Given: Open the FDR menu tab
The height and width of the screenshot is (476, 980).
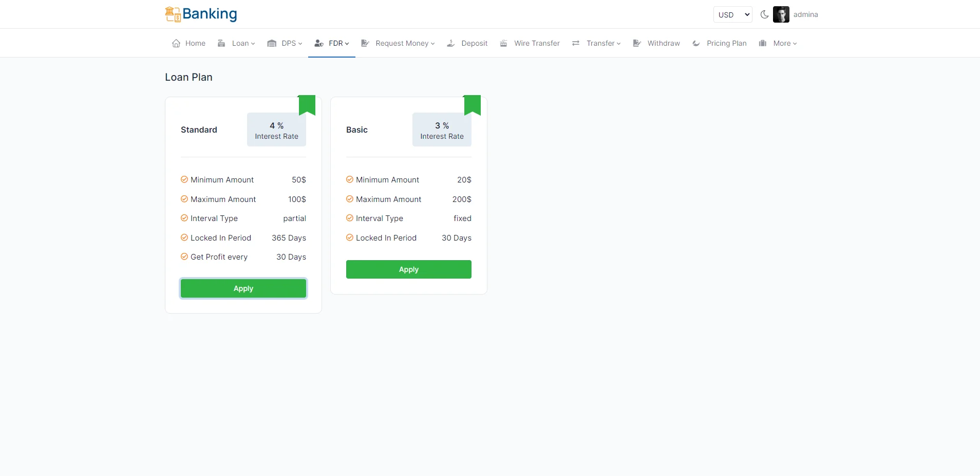Looking at the screenshot, I should 332,43.
